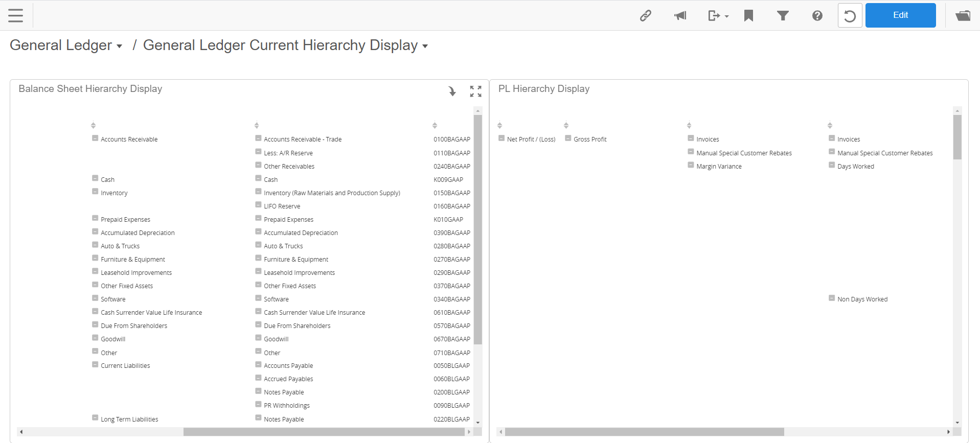Click the Balance Sheet horizontal scrollbar thumb

[x=324, y=432]
